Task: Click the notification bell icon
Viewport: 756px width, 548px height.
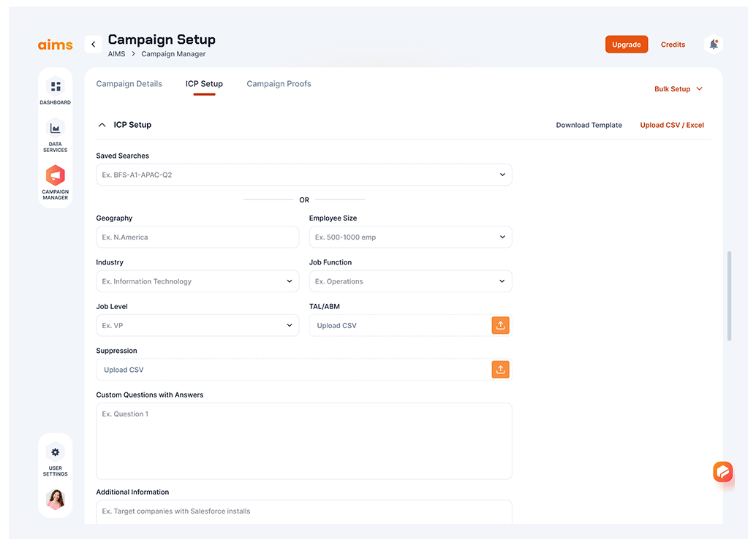Action: [713, 45]
